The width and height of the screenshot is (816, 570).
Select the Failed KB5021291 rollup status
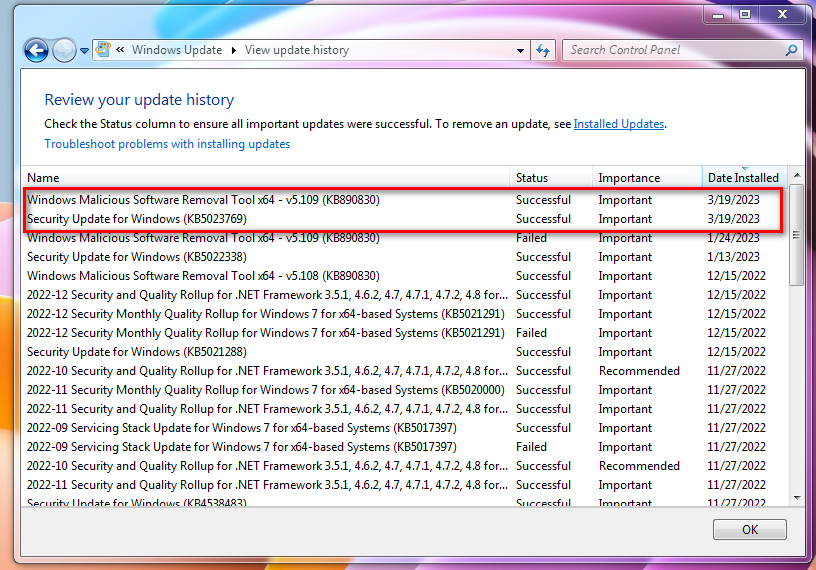531,333
